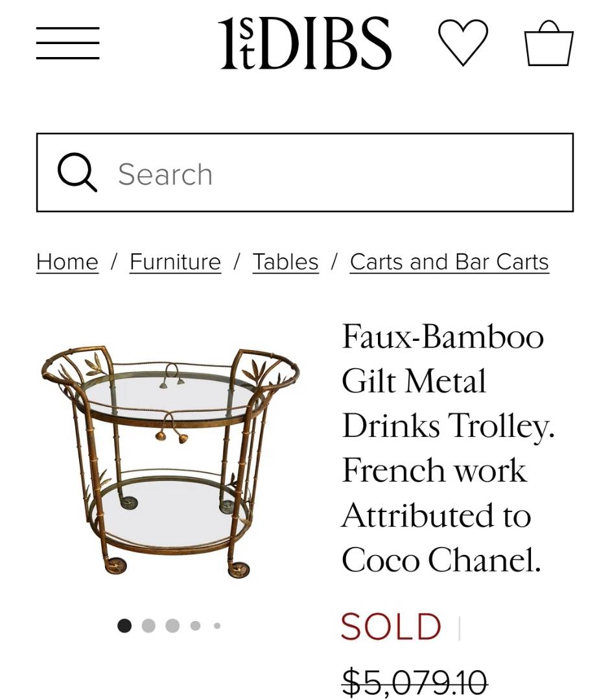This screenshot has width=610, height=700.
Task: Open Carts and Bar Carts category
Action: click(449, 262)
